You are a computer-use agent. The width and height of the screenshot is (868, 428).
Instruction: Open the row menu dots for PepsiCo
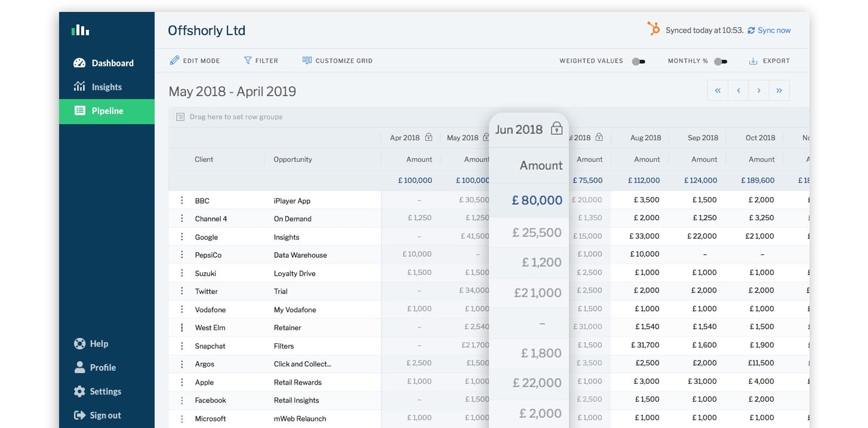tap(182, 255)
